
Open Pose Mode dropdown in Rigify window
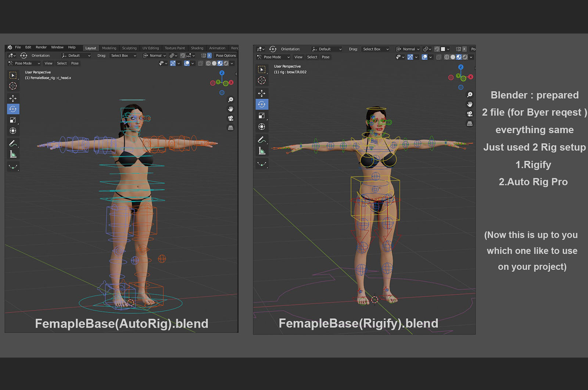coord(273,57)
